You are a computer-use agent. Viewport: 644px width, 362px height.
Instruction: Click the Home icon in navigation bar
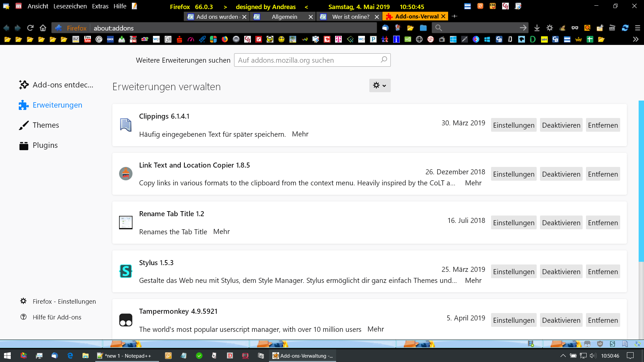(43, 28)
